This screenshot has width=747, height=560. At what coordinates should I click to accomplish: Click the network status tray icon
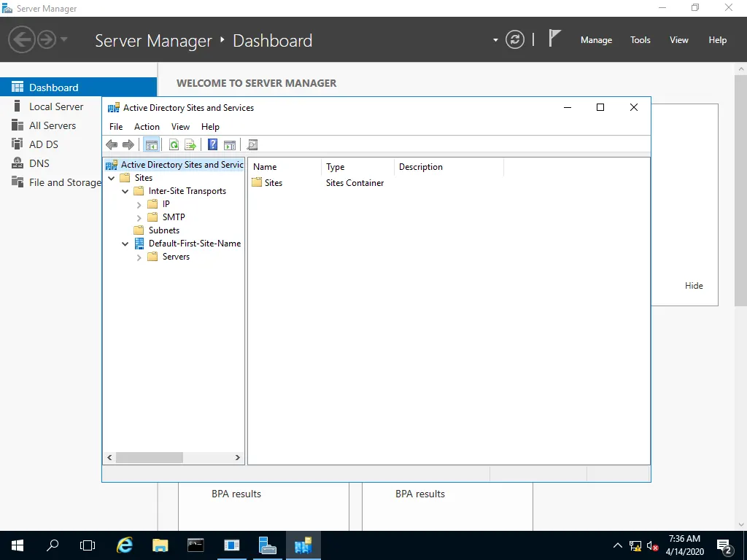(635, 545)
